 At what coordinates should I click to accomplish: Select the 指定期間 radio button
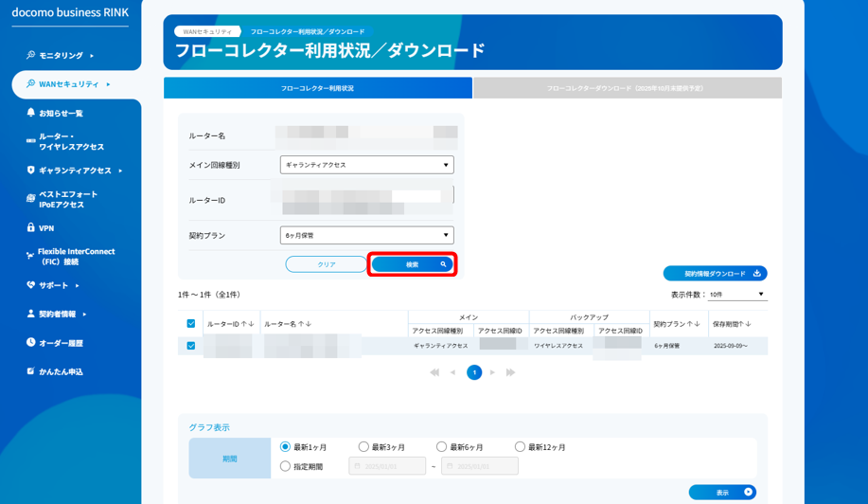(285, 466)
